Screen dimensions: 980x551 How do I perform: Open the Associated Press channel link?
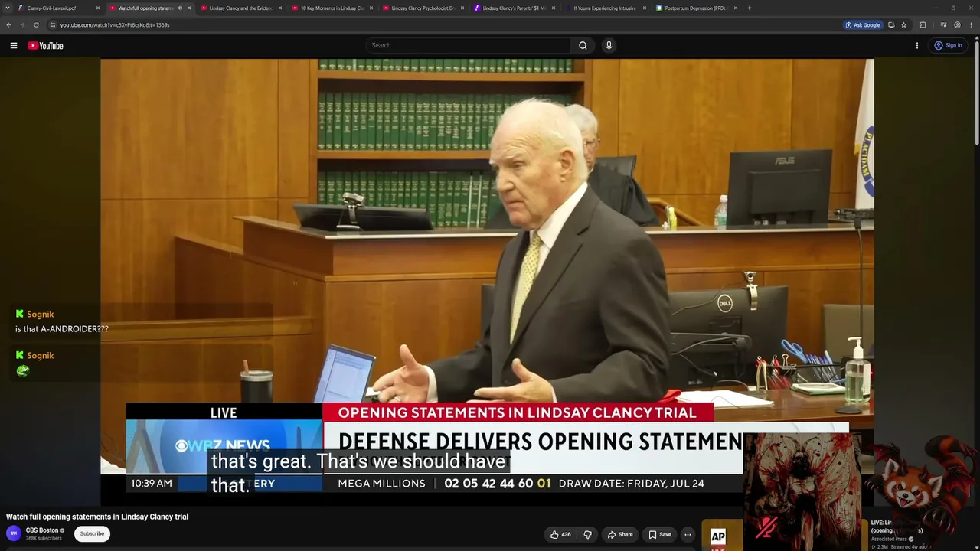[x=888, y=539]
